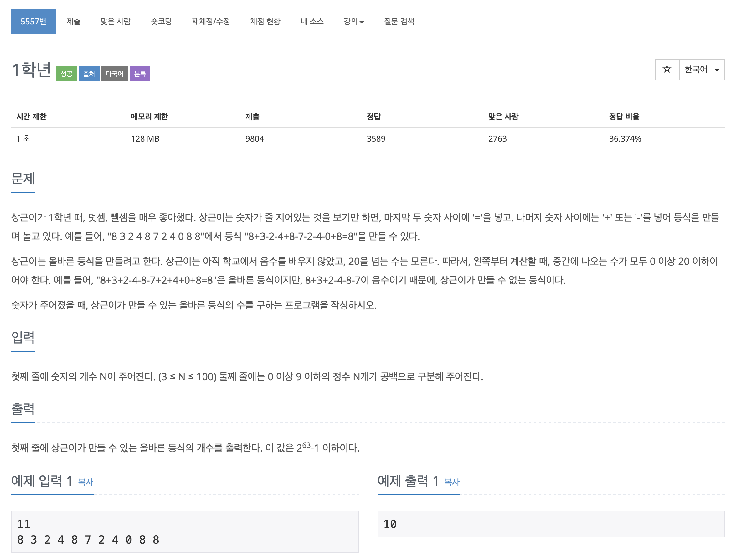The width and height of the screenshot is (731, 560).
Task: Open the 질문 검색 tab
Action: pyautogui.click(x=399, y=21)
